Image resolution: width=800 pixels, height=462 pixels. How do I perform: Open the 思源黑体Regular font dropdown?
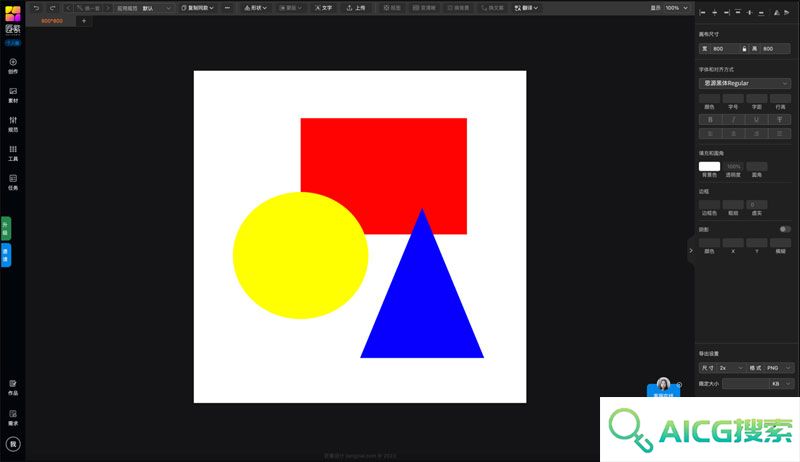745,83
